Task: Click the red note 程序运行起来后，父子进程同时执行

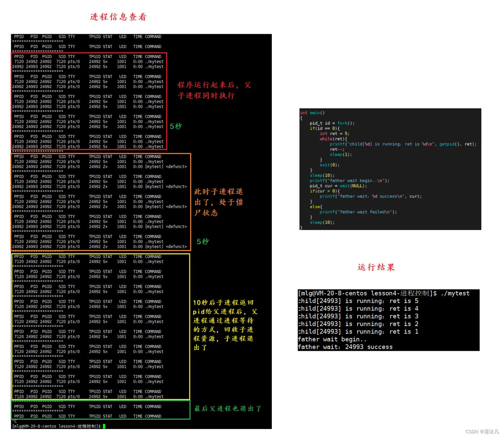Action: 215,90
